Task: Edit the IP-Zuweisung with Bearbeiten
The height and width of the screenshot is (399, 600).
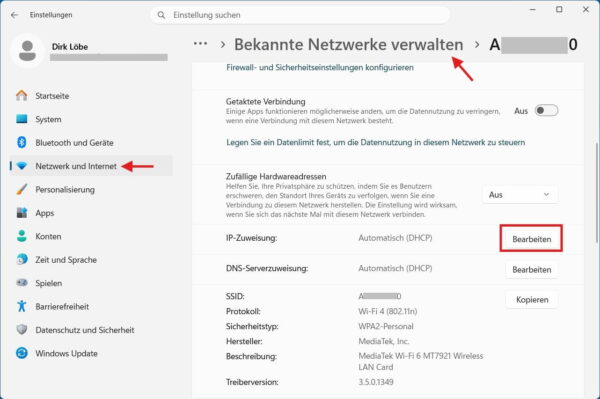Action: 531,239
